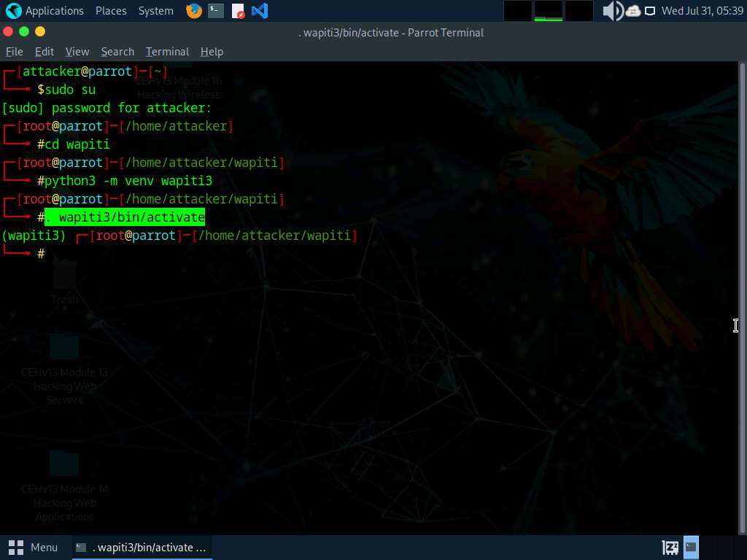747x560 pixels.
Task: Open the Terminal menu
Action: pyautogui.click(x=167, y=52)
